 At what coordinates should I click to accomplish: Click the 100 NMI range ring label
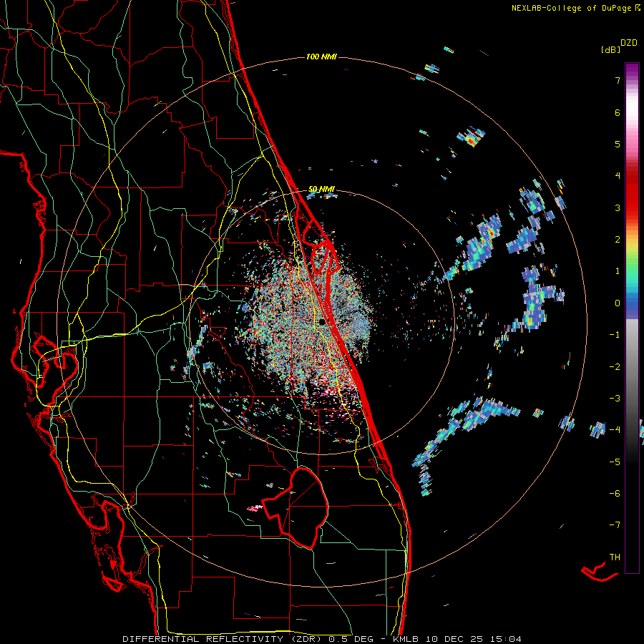321,57
